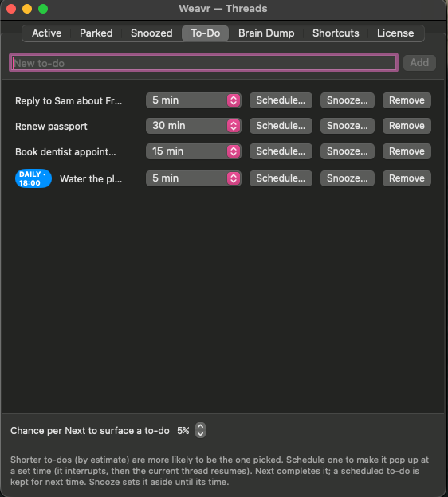
Task: Open the Parked tab
Action: point(96,33)
